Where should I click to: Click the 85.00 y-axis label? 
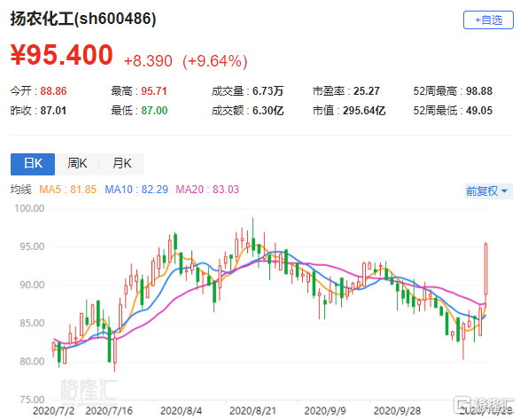pyautogui.click(x=32, y=323)
